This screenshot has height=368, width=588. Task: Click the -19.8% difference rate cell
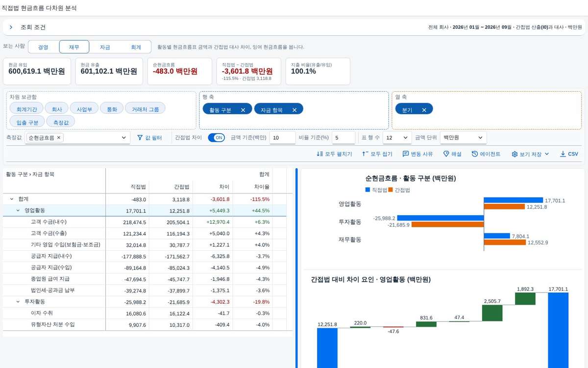click(252, 302)
